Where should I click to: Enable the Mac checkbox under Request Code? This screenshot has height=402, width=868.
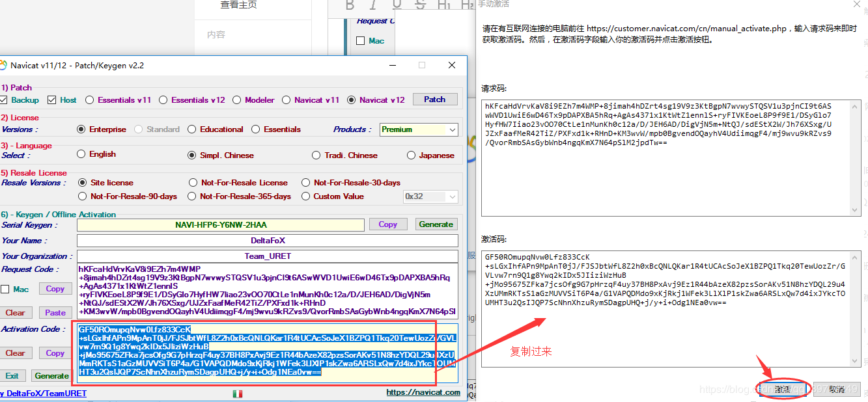click(x=5, y=289)
